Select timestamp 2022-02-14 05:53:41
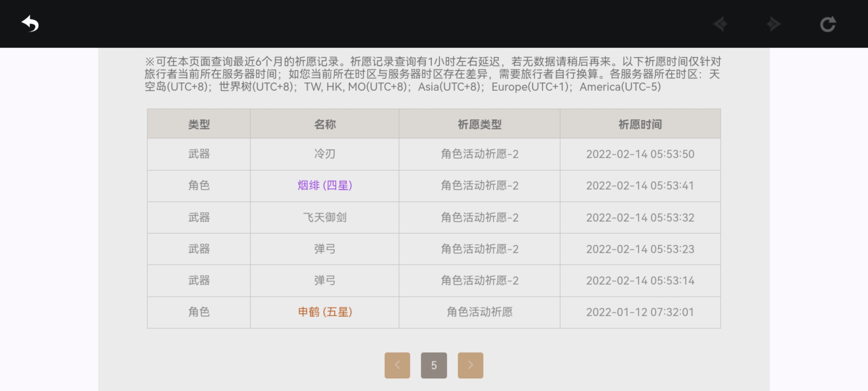Image resolution: width=868 pixels, height=391 pixels. pyautogui.click(x=640, y=185)
